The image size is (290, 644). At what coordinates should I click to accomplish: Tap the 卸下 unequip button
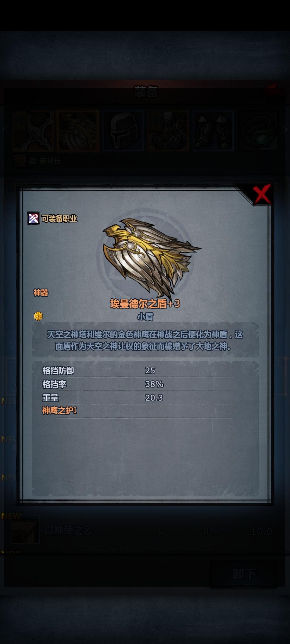(x=243, y=574)
